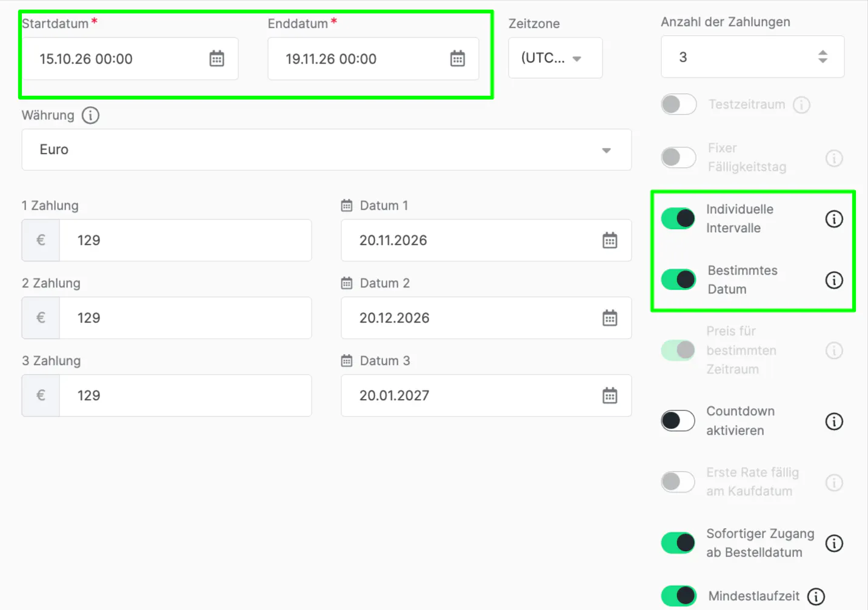The width and height of the screenshot is (868, 610).
Task: Click the small calendar icon beside Datum 3 label
Action: [x=347, y=361]
